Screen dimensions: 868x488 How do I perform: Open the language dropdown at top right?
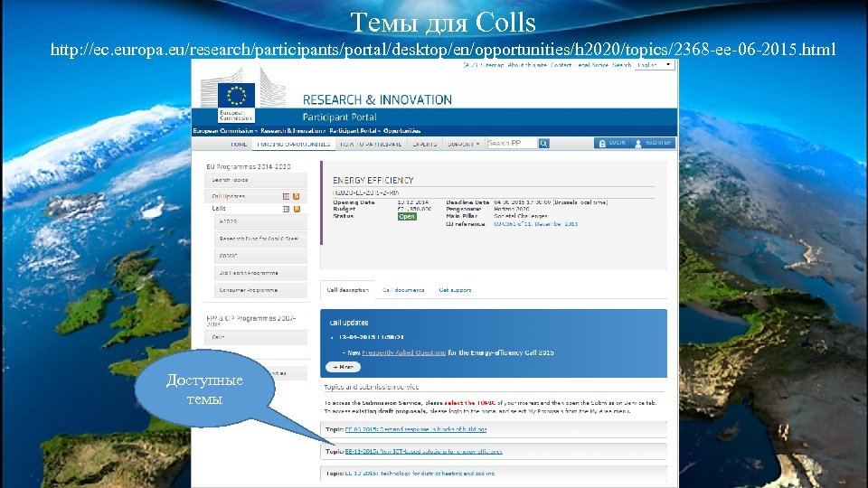point(655,65)
